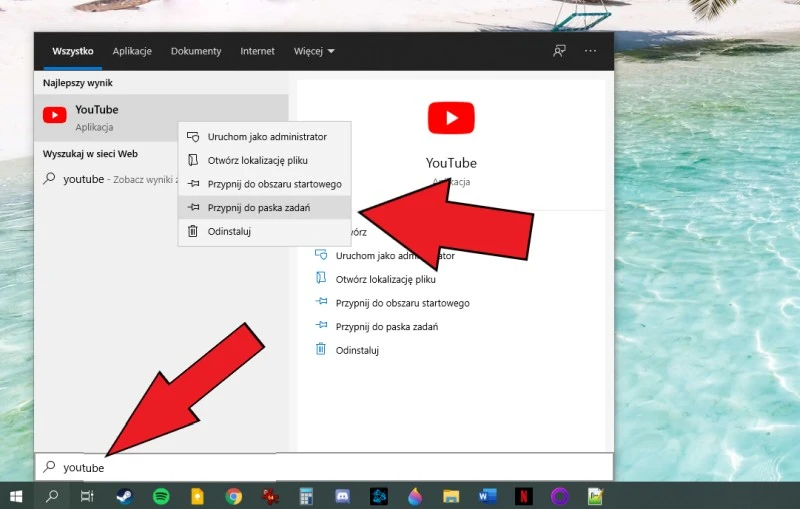Select 'Uruchom jako administrator' in the context menu
800x509 pixels.
tap(264, 137)
